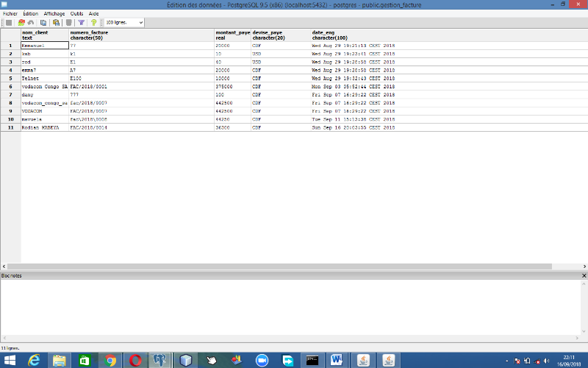Click the undo arrow toolbar icon
Image resolution: width=588 pixels, height=368 pixels.
[x=31, y=23]
